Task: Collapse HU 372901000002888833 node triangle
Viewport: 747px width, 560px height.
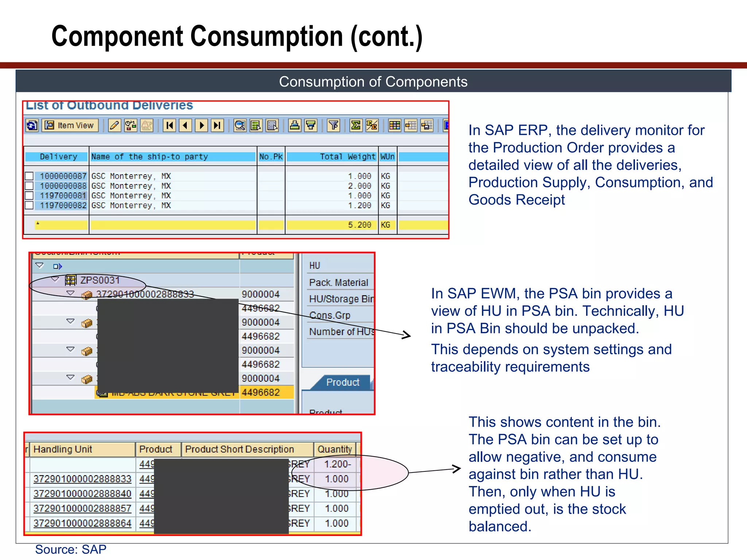Action: [x=71, y=293]
